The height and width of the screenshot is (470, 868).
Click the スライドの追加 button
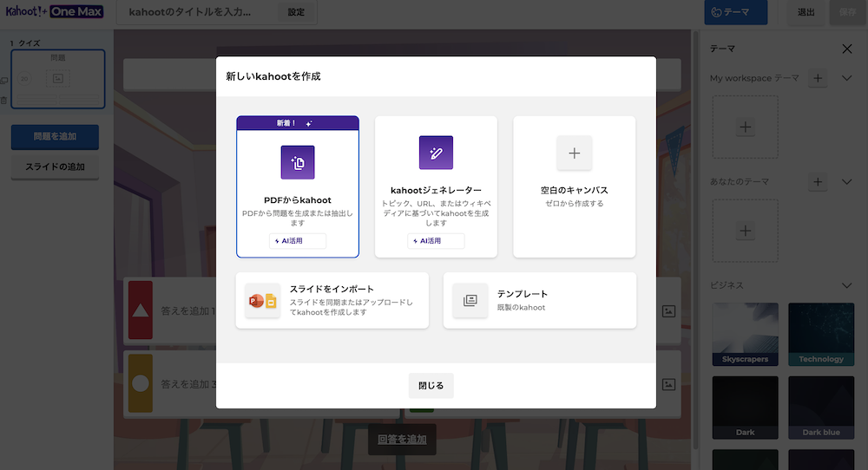(x=55, y=167)
